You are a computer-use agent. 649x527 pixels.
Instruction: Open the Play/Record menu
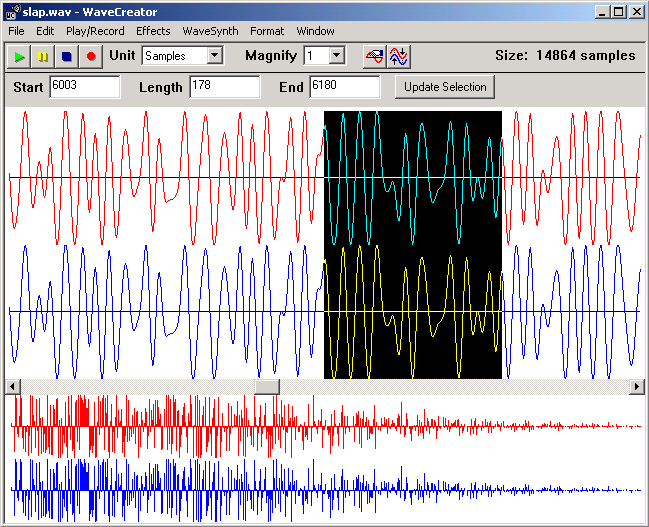coord(95,31)
